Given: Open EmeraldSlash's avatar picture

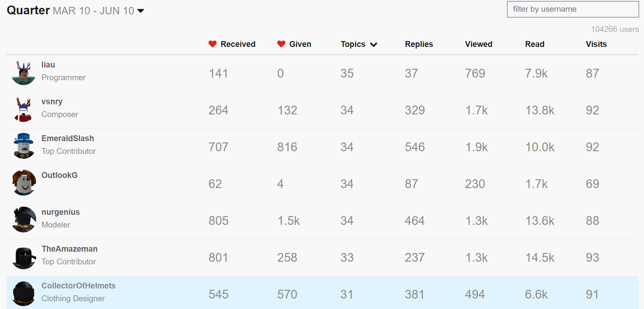Looking at the screenshot, I should point(23,146).
